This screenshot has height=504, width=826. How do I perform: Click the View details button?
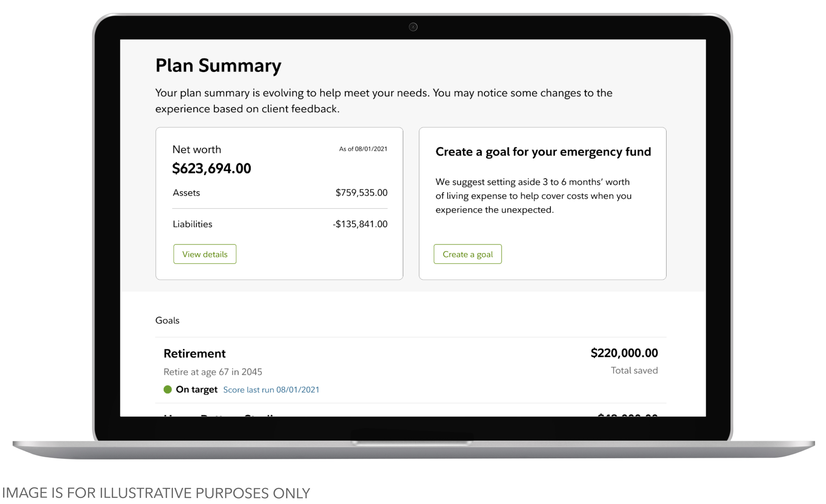(x=205, y=254)
